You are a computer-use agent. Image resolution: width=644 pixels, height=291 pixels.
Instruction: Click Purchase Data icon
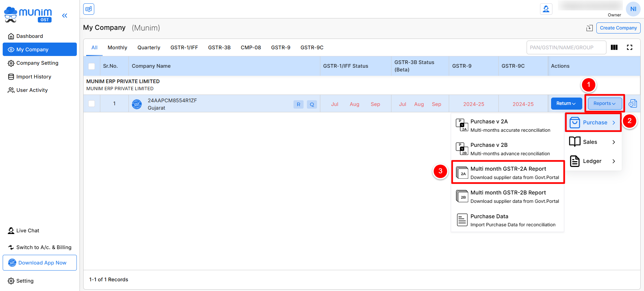pos(462,220)
